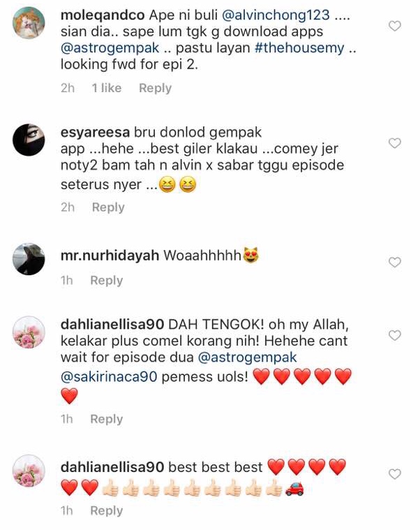Viewport: 420px width, 530px height.
Task: Like moleqandco's comment with the heart icon
Action: [x=395, y=26]
